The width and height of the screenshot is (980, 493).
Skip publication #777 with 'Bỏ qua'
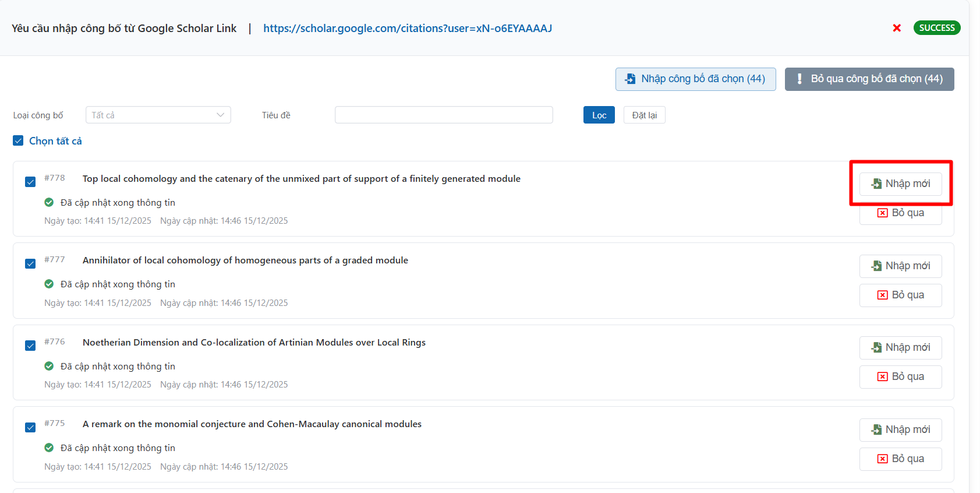(x=900, y=295)
